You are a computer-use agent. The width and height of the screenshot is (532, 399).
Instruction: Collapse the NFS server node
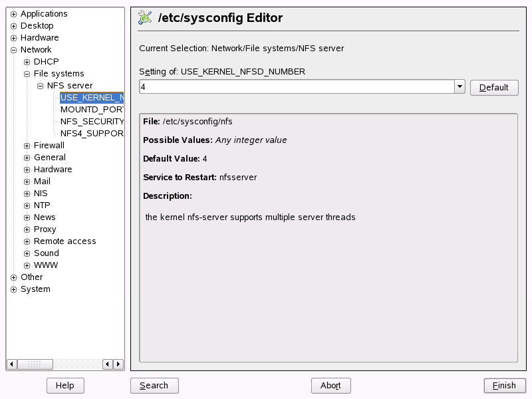pos(40,86)
